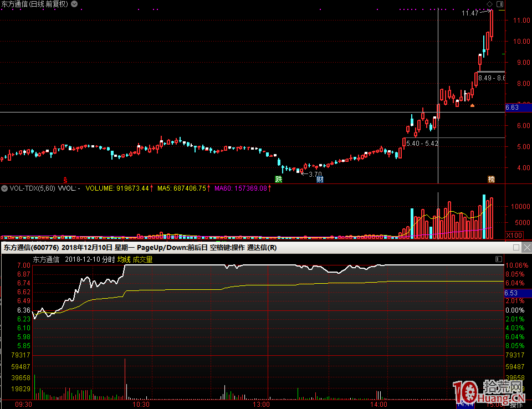The width and height of the screenshot is (532, 409).
Task: Click the 13:00 time axis label
Action: point(261,405)
